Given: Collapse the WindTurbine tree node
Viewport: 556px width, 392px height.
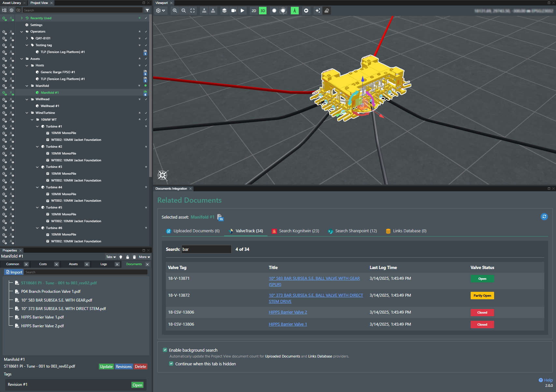Looking at the screenshot, I should (x=27, y=113).
